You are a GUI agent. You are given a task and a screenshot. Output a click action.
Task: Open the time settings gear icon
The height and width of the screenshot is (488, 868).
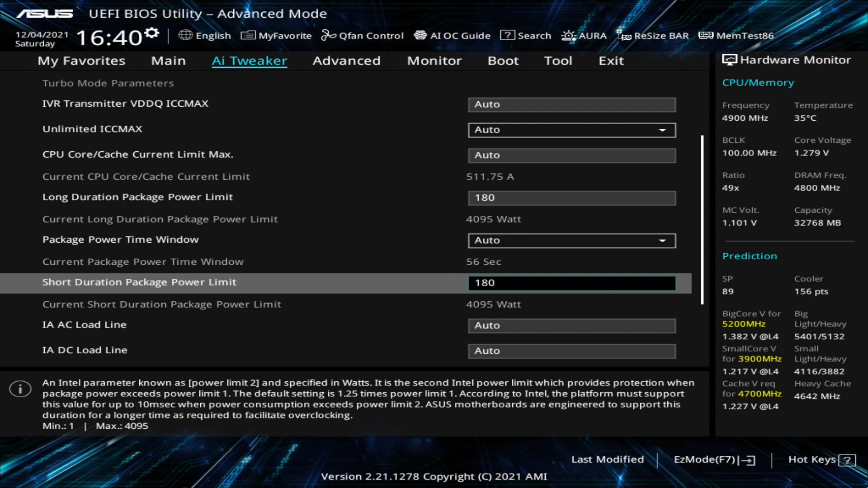tap(152, 33)
